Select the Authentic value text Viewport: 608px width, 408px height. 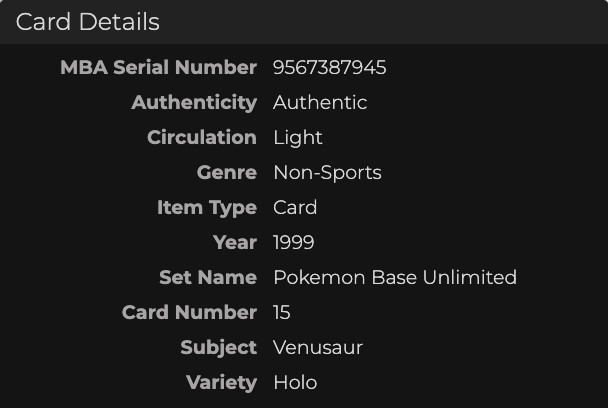pos(320,103)
